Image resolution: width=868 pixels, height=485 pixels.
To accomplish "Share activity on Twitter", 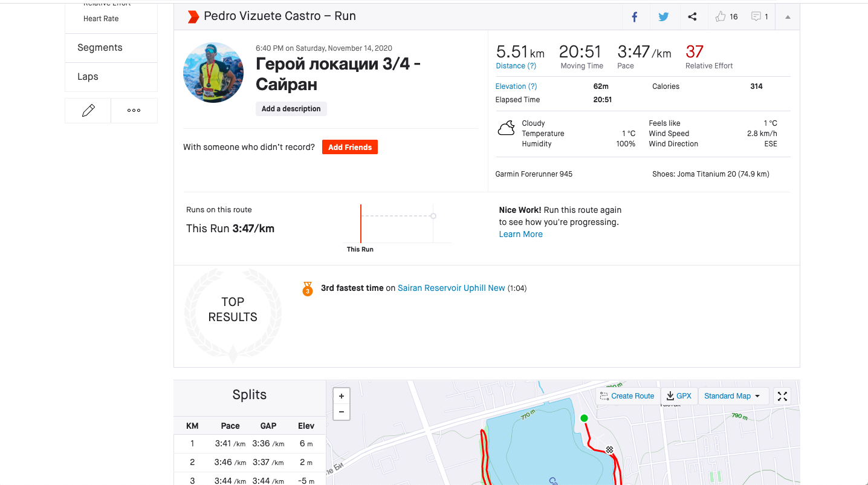I will pos(664,17).
